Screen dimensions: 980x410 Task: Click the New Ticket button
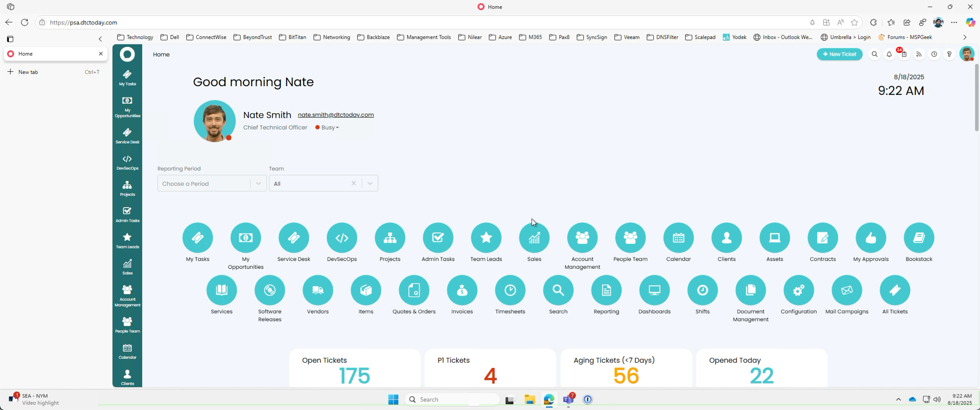point(839,54)
